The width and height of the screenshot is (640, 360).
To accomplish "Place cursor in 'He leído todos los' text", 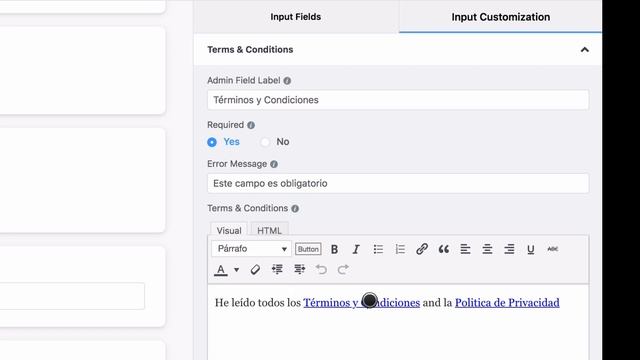I will [258, 303].
